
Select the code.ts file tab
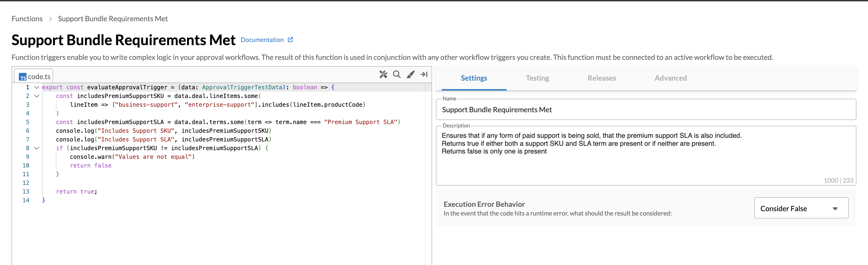pyautogui.click(x=34, y=77)
